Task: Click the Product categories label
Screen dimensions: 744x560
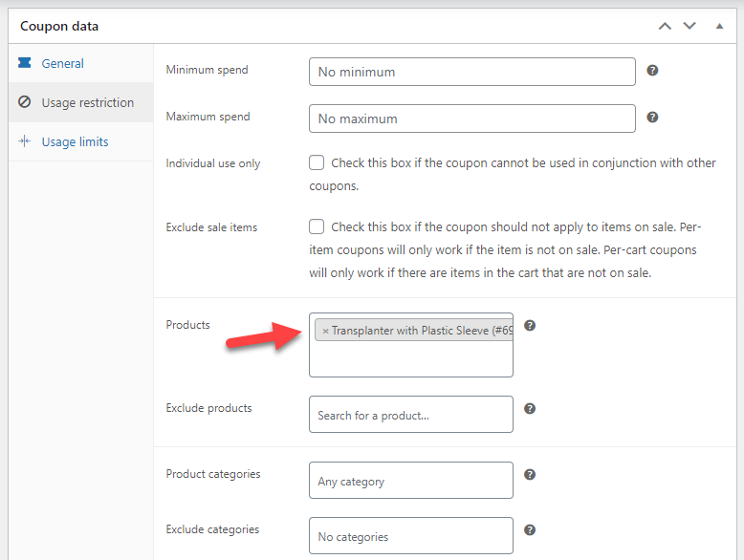Action: (x=213, y=474)
